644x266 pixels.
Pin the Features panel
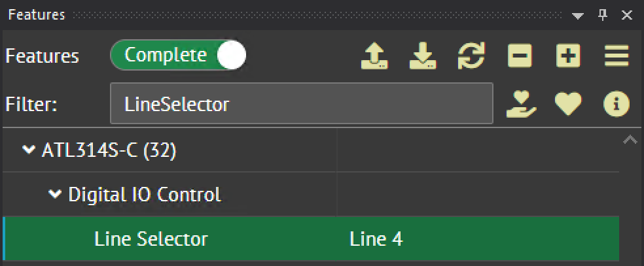point(603,15)
